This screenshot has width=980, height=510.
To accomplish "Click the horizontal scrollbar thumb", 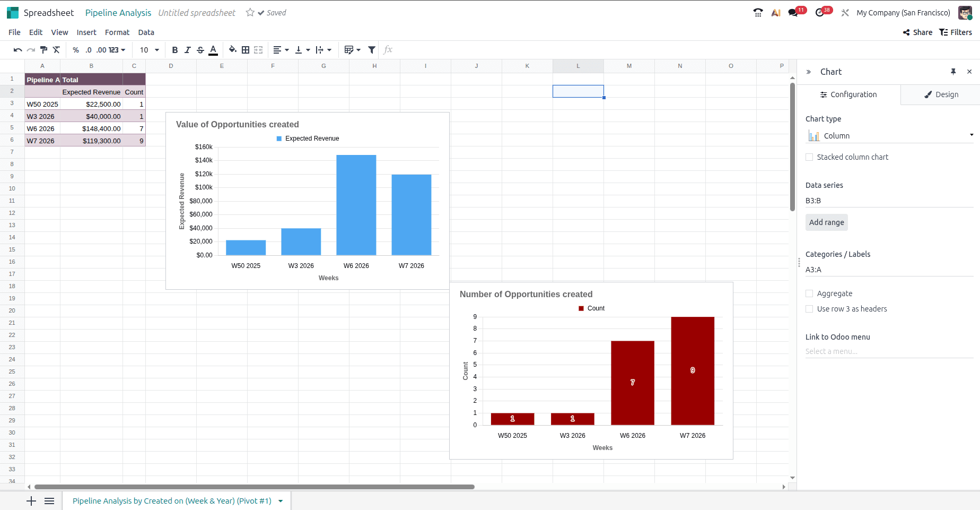I will (x=255, y=487).
